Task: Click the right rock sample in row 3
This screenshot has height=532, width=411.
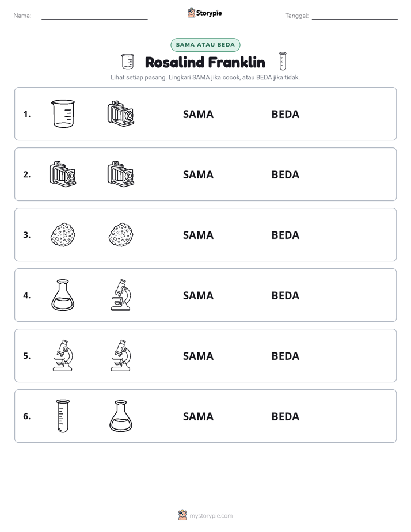Action: tap(121, 234)
